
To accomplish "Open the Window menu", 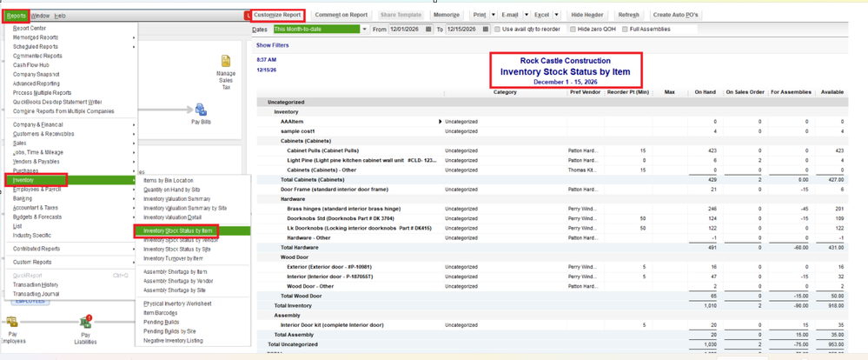I will click(40, 16).
